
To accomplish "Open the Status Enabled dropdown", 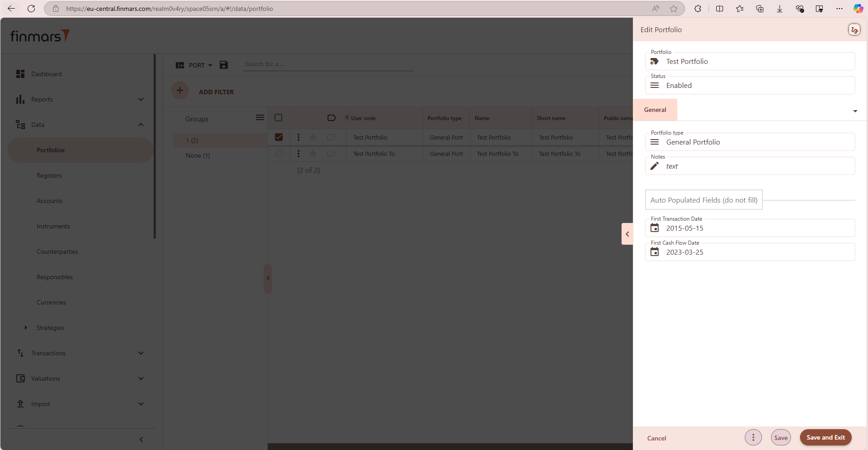I will pos(750,86).
